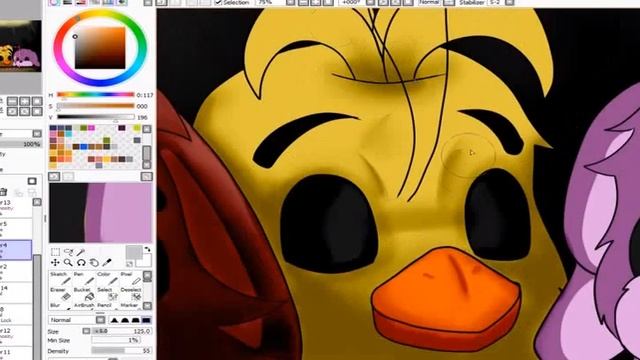Choose the Sketch brush tool
The image size is (640, 360).
[61, 278]
